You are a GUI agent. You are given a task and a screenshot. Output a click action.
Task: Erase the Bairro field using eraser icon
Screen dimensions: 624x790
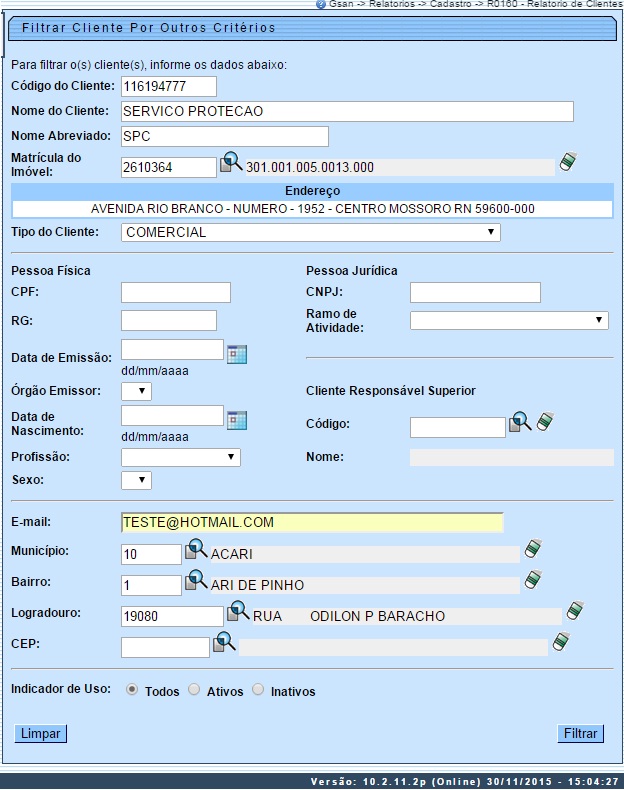(534, 580)
